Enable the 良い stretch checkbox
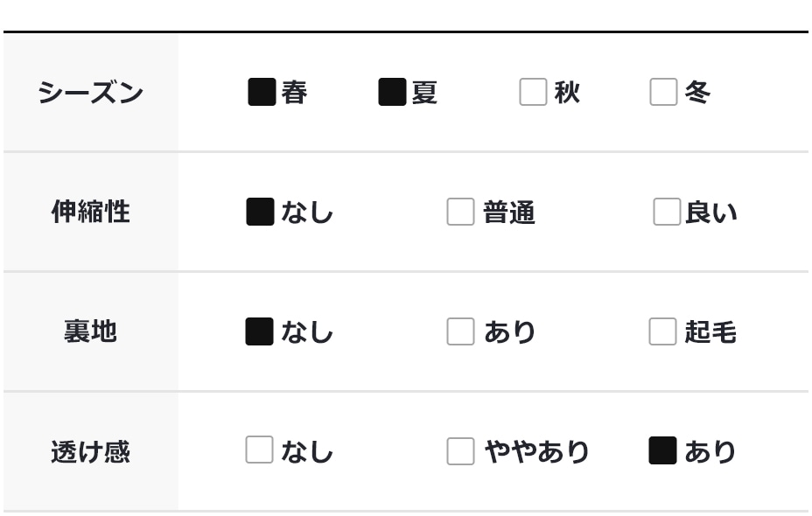The width and height of the screenshot is (812, 516). pos(666,212)
